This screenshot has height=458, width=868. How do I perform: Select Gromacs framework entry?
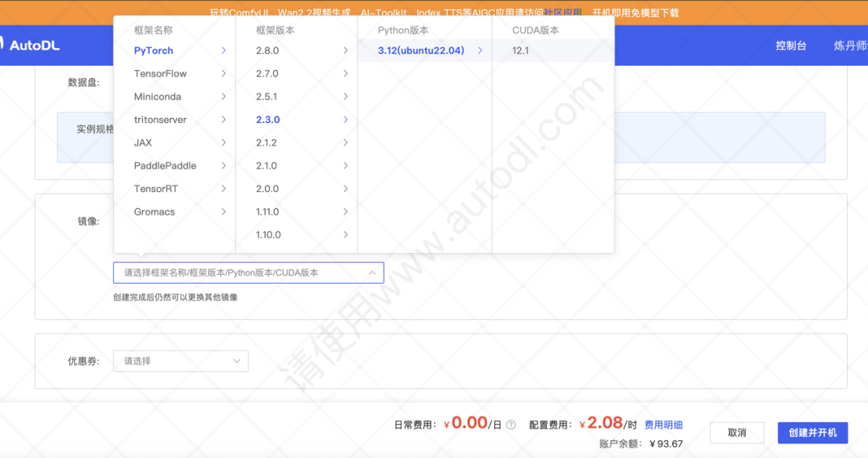[x=154, y=212]
